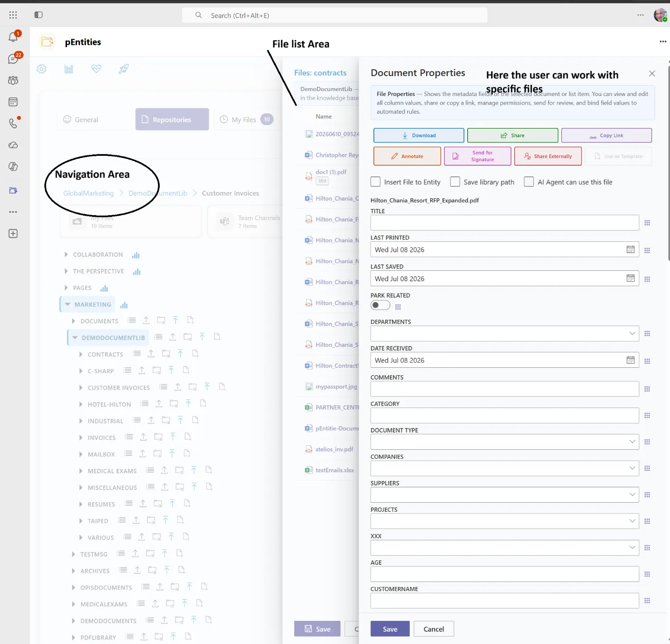
Task: Click into the Title input field
Action: 505,223
